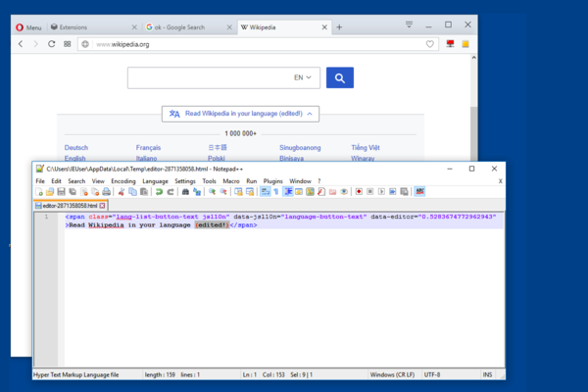Open the Macro menu
This screenshot has width=588, height=392.
click(x=231, y=181)
